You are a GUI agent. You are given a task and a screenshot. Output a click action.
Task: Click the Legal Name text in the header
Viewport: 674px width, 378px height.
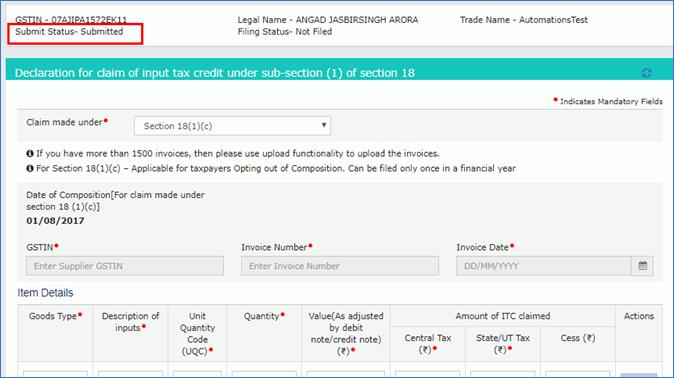[328, 20]
